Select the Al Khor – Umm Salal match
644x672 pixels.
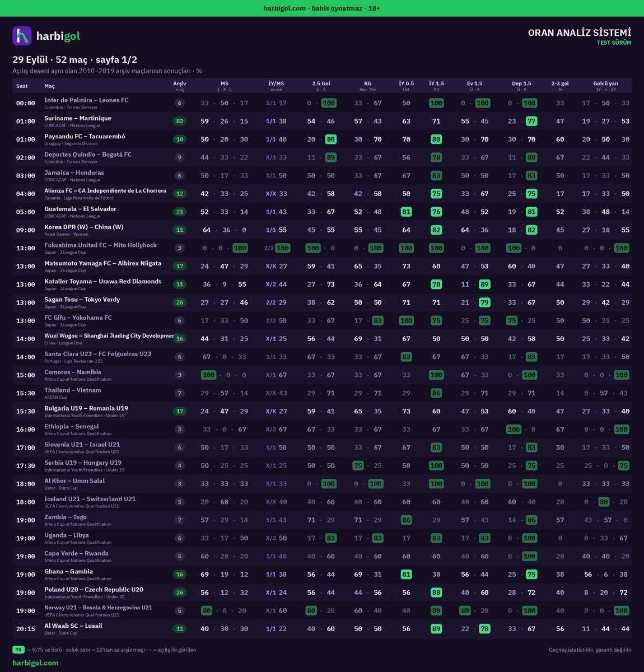[74, 481]
